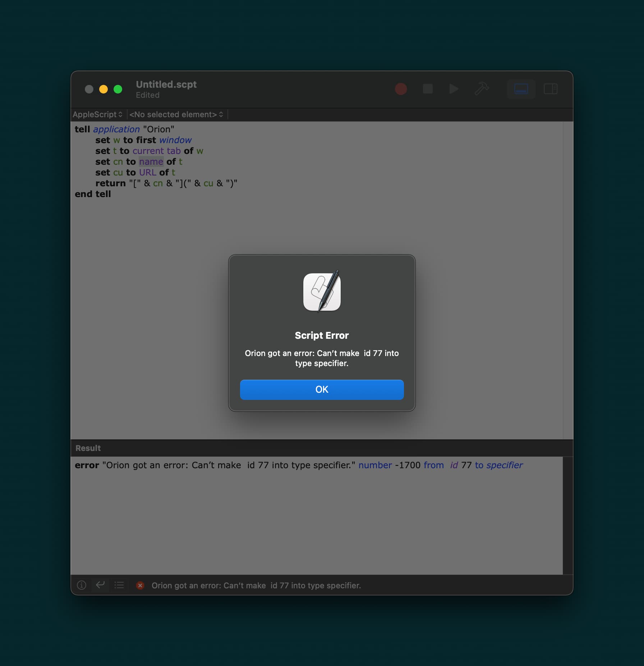The height and width of the screenshot is (666, 644).
Task: Click OK in the Script Error dialog
Action: click(322, 389)
